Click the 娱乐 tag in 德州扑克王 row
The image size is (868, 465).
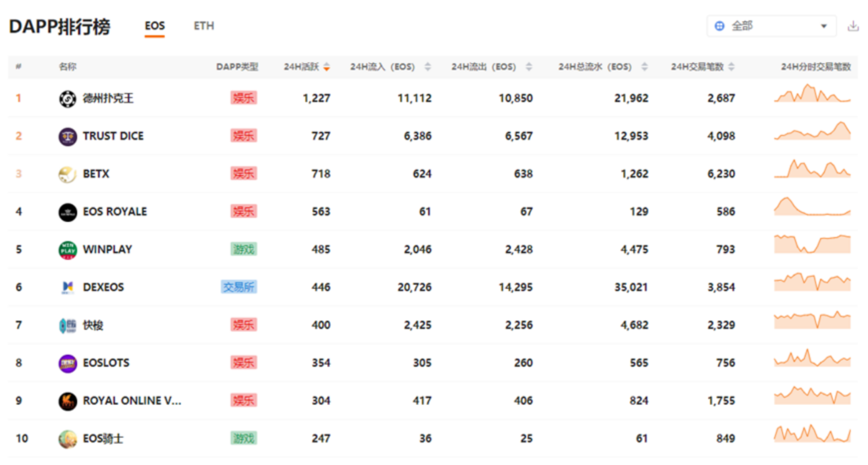point(243,98)
